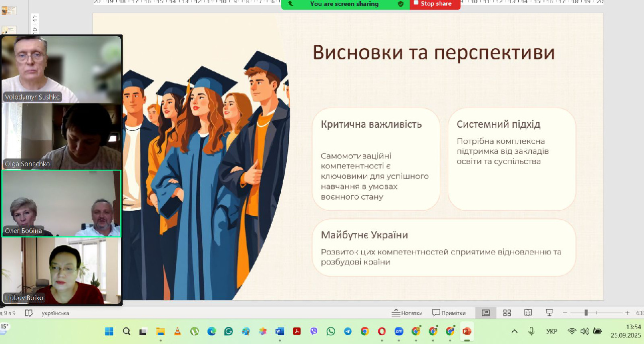Click the Stop share button
Image resolution: width=644 pixels, height=344 pixels.
pos(435,4)
